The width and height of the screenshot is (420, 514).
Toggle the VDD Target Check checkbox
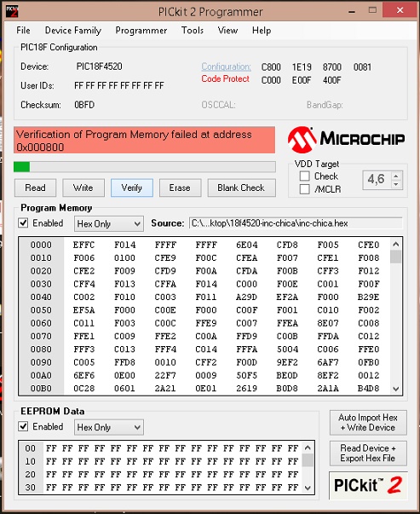pos(305,176)
